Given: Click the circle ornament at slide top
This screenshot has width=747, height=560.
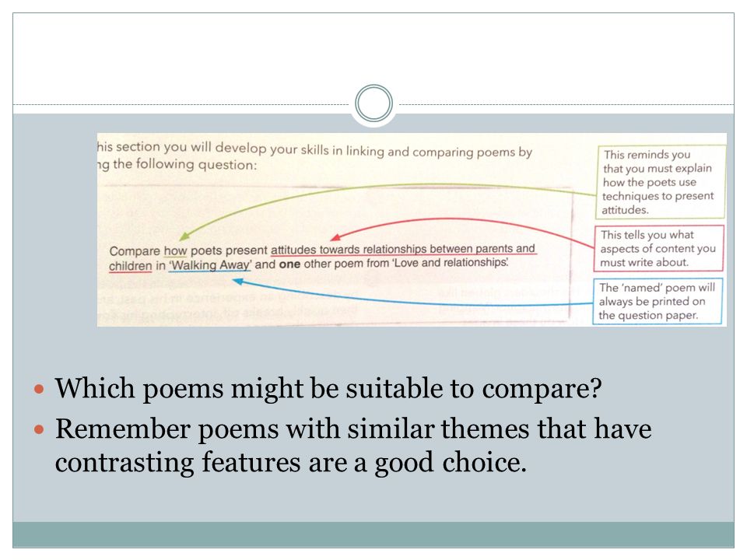Looking at the screenshot, I should coord(373,103).
